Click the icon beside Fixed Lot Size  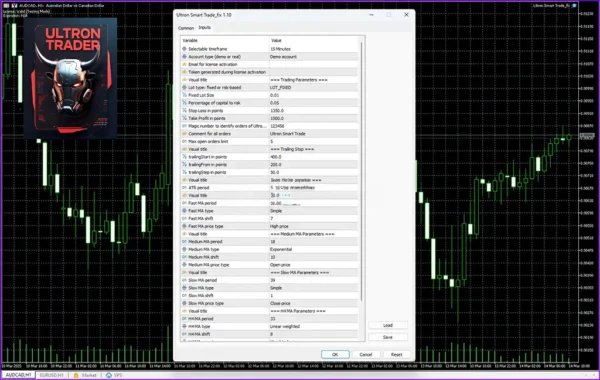tap(184, 95)
